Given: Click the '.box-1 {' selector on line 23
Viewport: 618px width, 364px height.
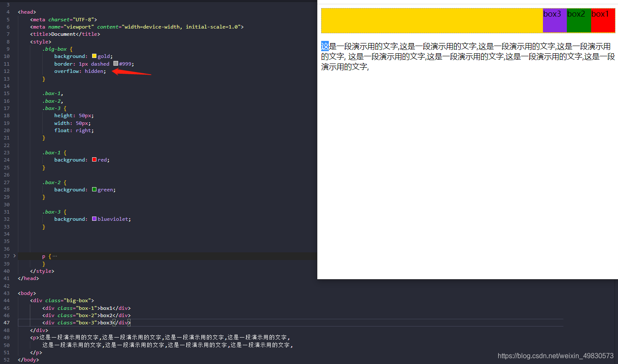Looking at the screenshot, I should tap(54, 153).
